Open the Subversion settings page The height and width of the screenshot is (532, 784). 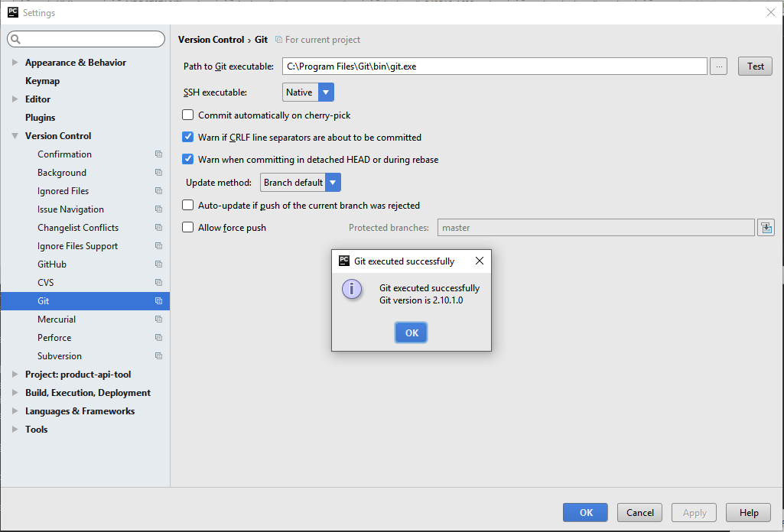(60, 356)
